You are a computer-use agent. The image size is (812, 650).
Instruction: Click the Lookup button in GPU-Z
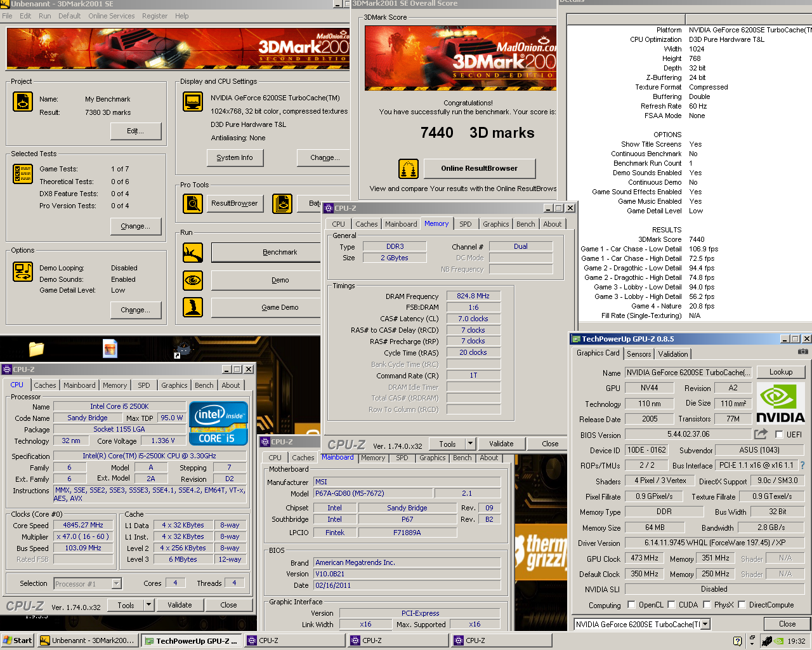(x=781, y=373)
